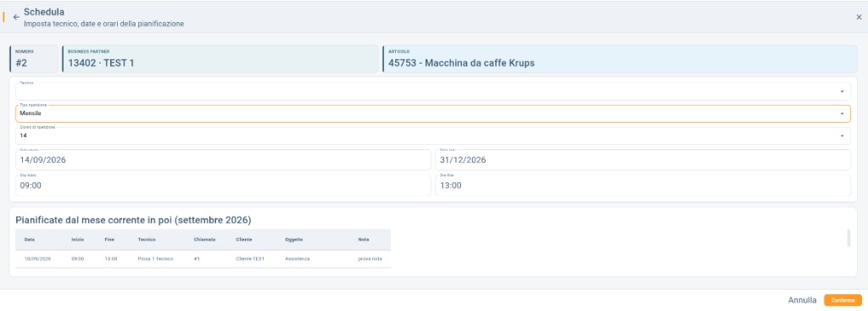Click the end date field 31/12/2026
868x311 pixels.
pos(643,160)
